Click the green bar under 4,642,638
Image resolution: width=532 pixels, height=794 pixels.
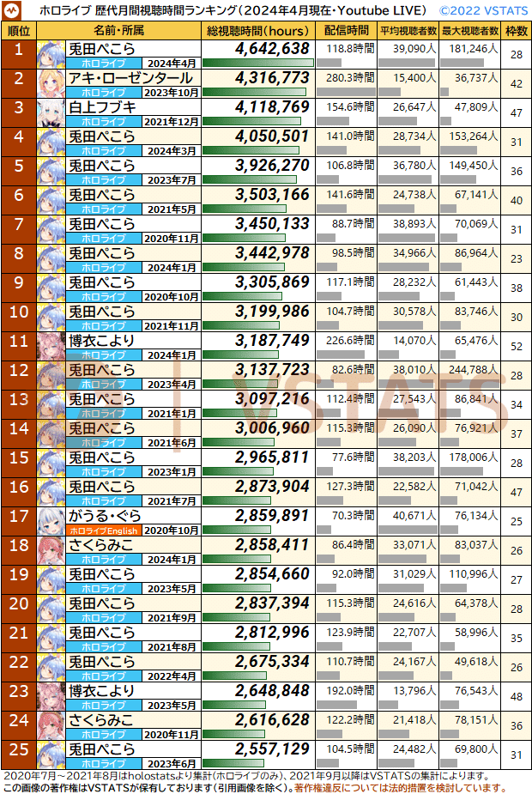[x=258, y=64]
